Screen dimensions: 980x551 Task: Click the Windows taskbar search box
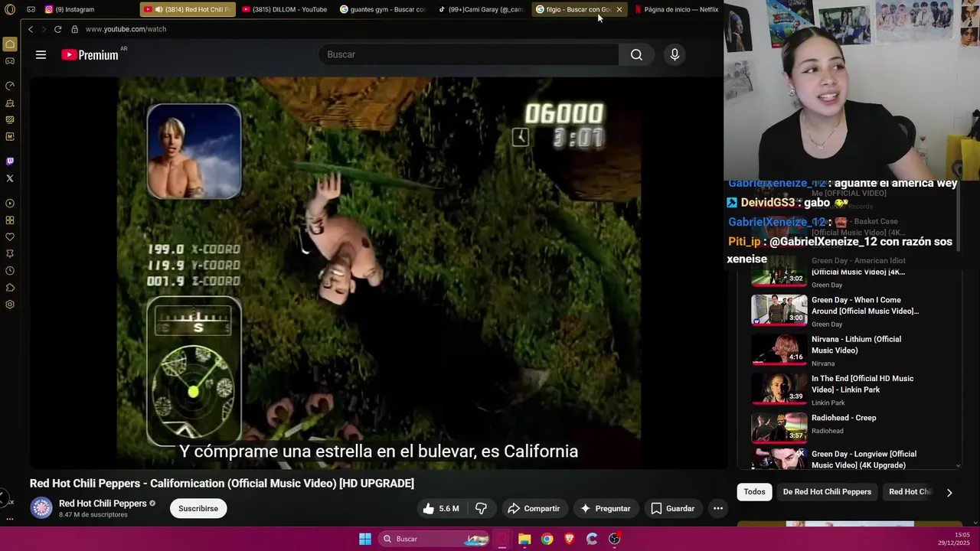(435, 539)
